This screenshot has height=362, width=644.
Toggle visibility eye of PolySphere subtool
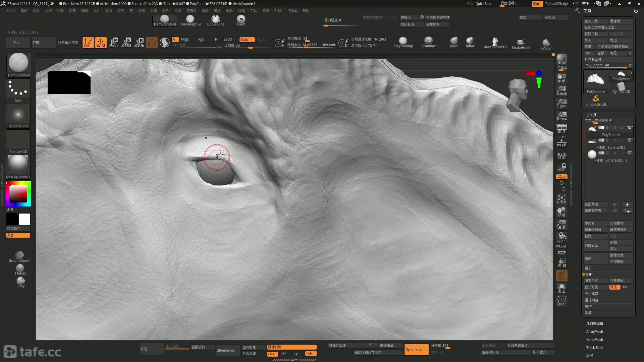pos(630,127)
